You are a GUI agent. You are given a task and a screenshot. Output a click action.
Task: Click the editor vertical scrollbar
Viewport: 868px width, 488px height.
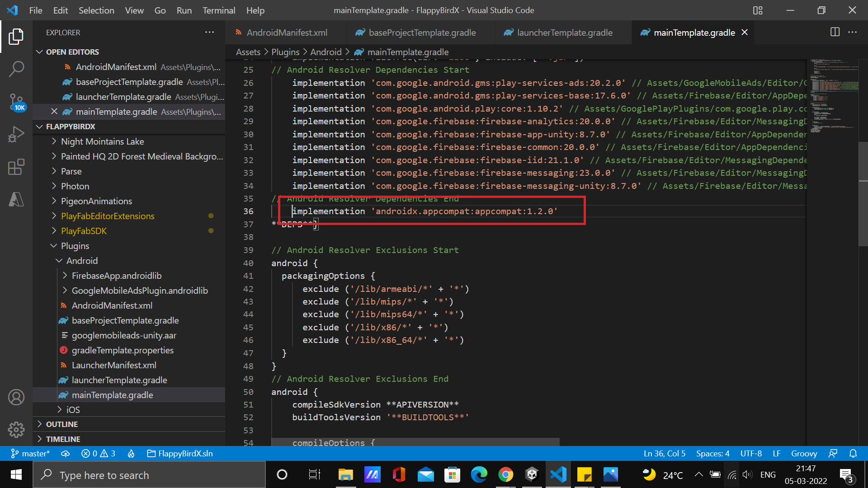click(x=863, y=194)
